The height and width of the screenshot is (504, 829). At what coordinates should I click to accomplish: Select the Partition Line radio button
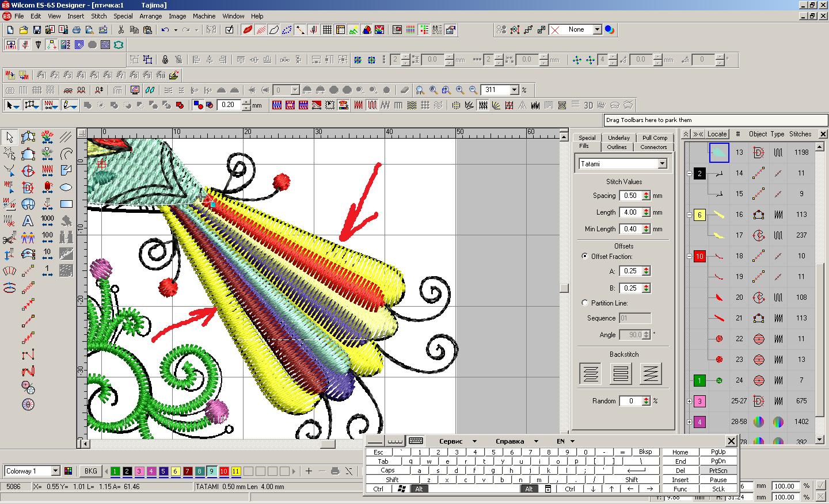point(585,303)
